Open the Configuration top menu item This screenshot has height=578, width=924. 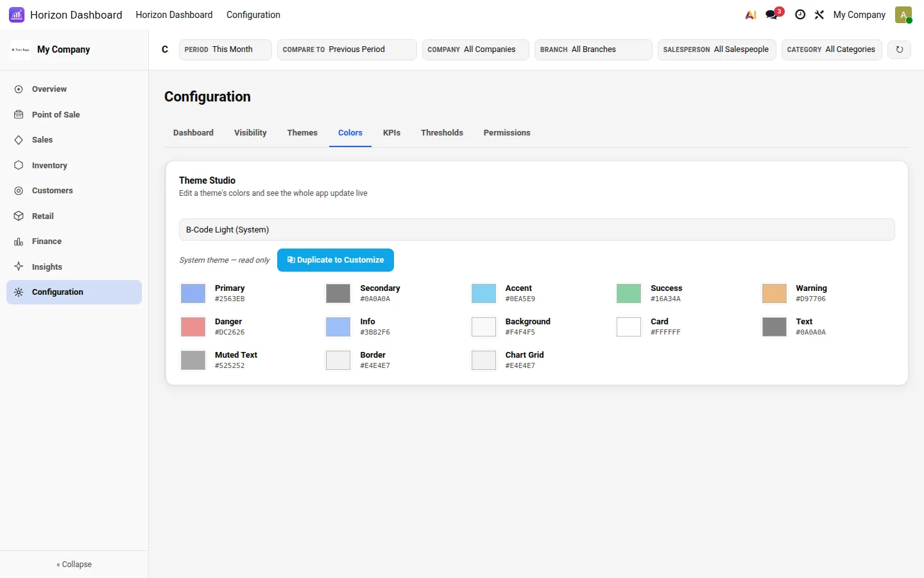(x=253, y=15)
